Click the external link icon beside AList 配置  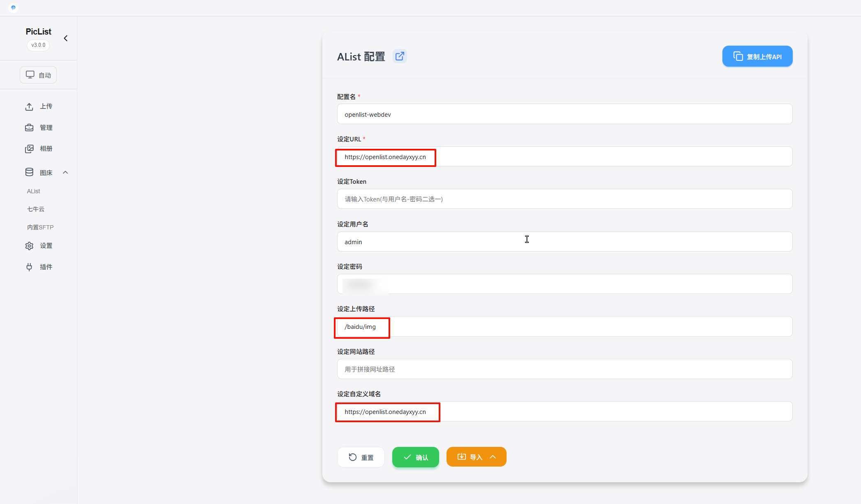pos(399,56)
